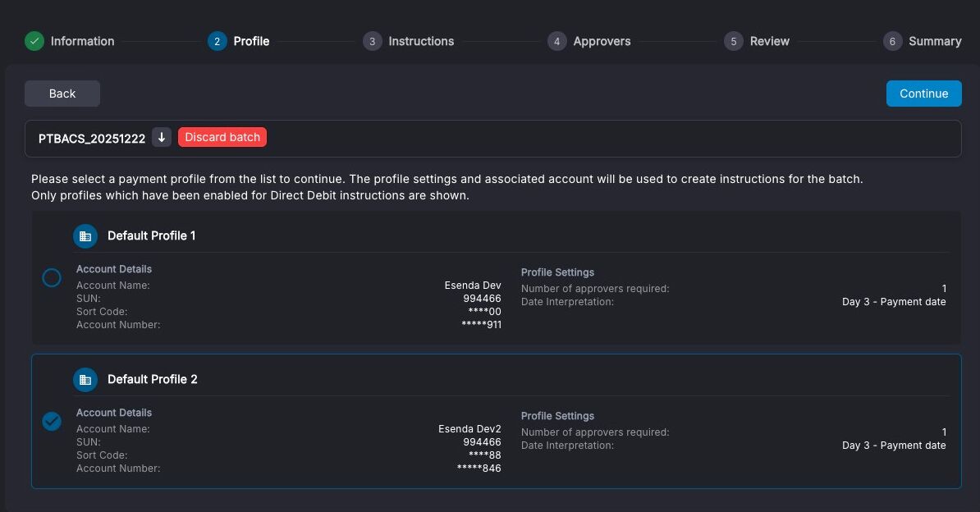Click the Default Profile 2 title
The height and width of the screenshot is (512, 980).
(x=153, y=379)
